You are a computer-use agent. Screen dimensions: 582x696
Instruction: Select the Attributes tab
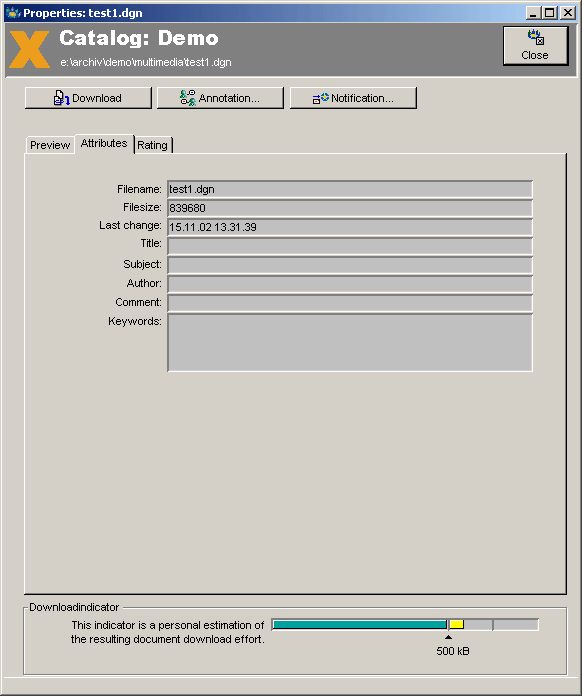pos(104,143)
